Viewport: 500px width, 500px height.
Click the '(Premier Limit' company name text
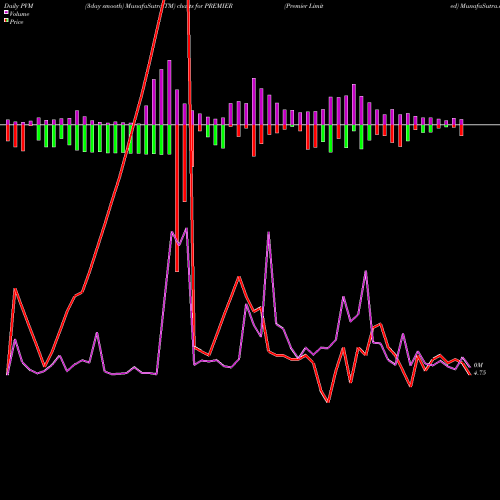304,6
